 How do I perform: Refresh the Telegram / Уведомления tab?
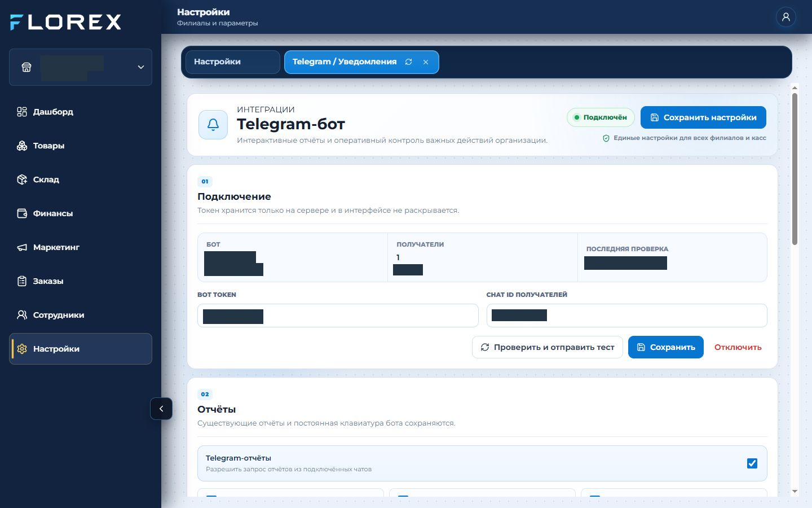click(409, 62)
